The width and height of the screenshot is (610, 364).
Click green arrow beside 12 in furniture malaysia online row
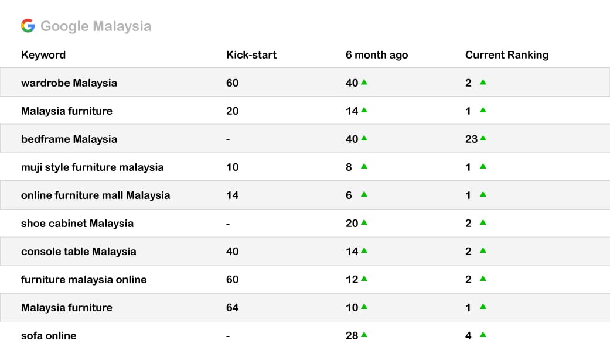[364, 278]
